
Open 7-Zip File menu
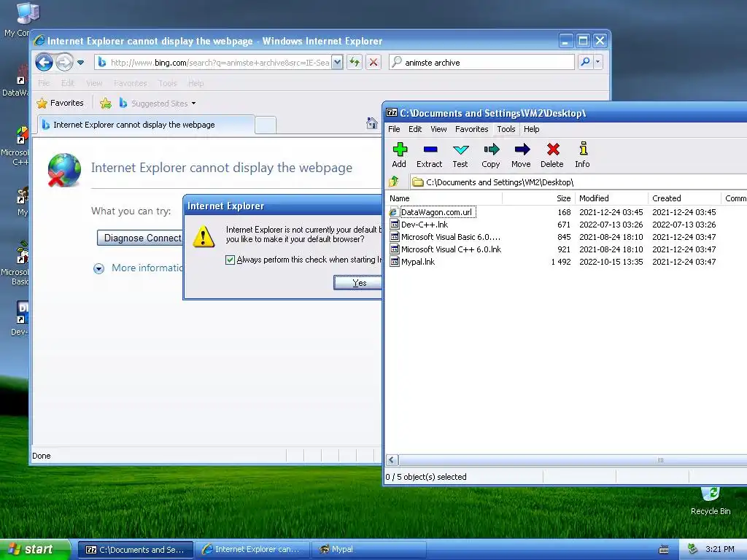[x=394, y=129]
